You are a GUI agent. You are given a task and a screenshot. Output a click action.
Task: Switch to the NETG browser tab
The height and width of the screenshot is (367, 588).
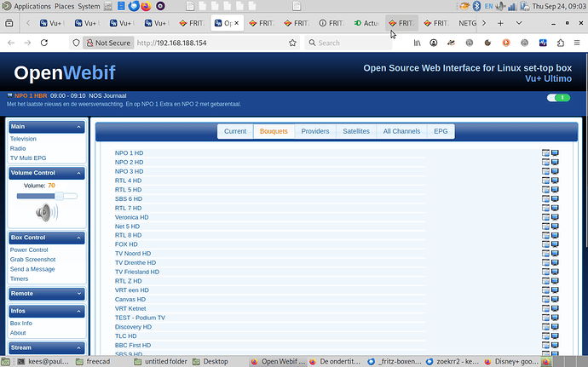click(467, 23)
